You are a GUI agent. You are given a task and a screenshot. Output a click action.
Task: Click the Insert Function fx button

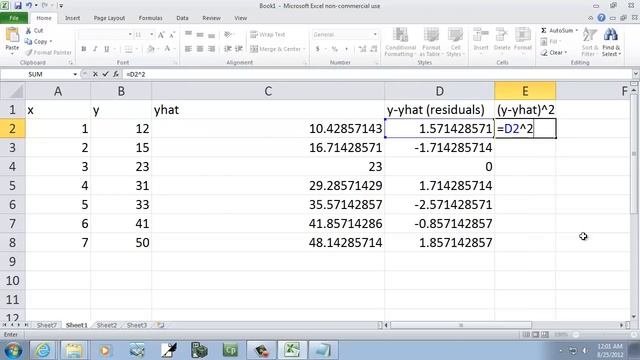coord(116,74)
